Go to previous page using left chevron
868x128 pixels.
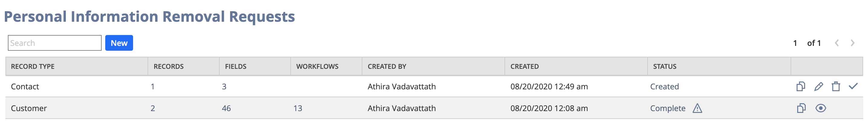[837, 43]
